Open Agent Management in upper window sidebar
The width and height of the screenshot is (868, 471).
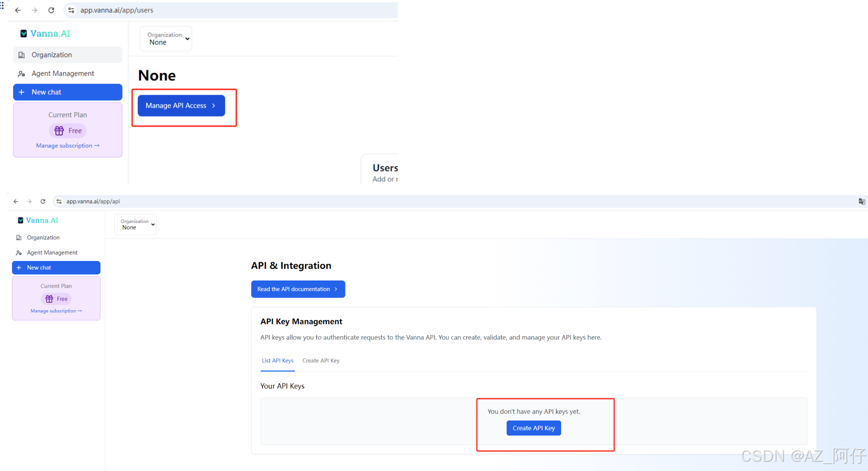[68, 74]
